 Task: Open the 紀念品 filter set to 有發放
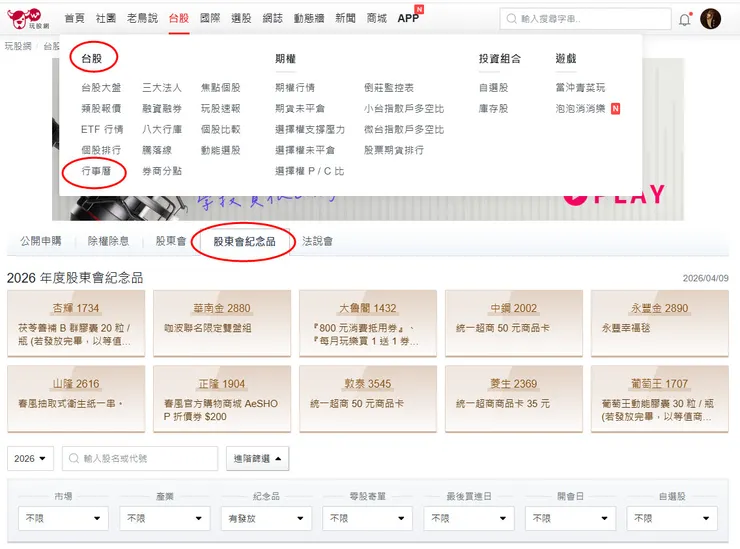click(266, 518)
